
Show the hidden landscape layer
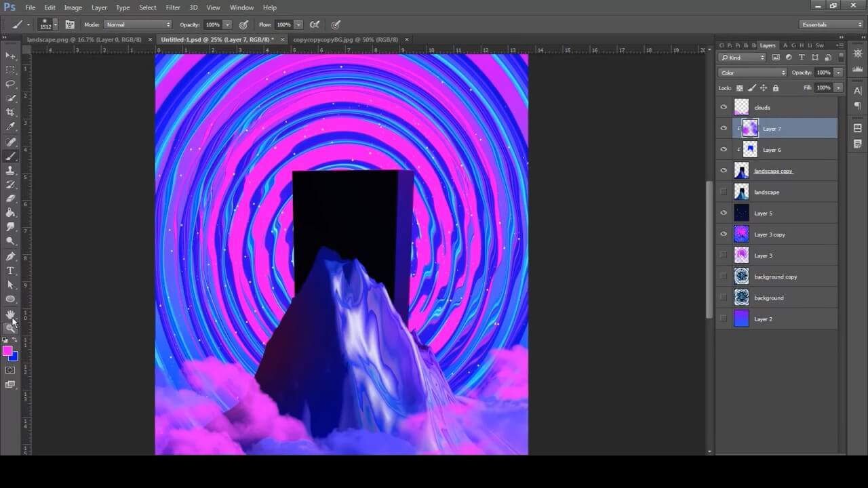pyautogui.click(x=724, y=192)
